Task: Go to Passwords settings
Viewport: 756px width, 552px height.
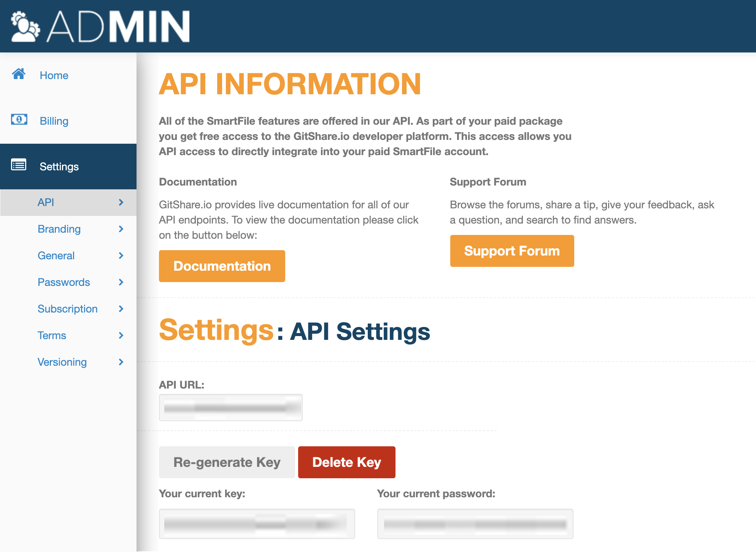Action: (68, 282)
